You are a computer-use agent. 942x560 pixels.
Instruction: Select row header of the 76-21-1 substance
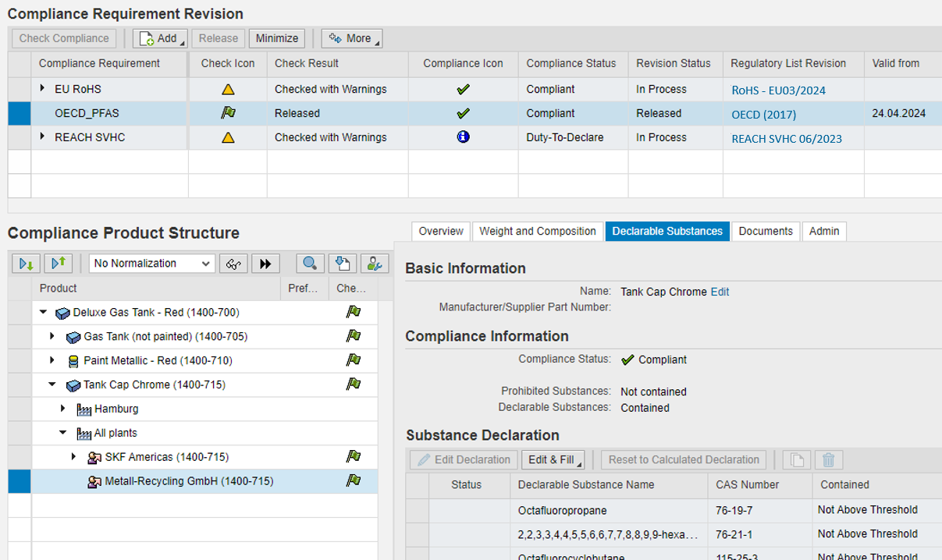point(418,534)
